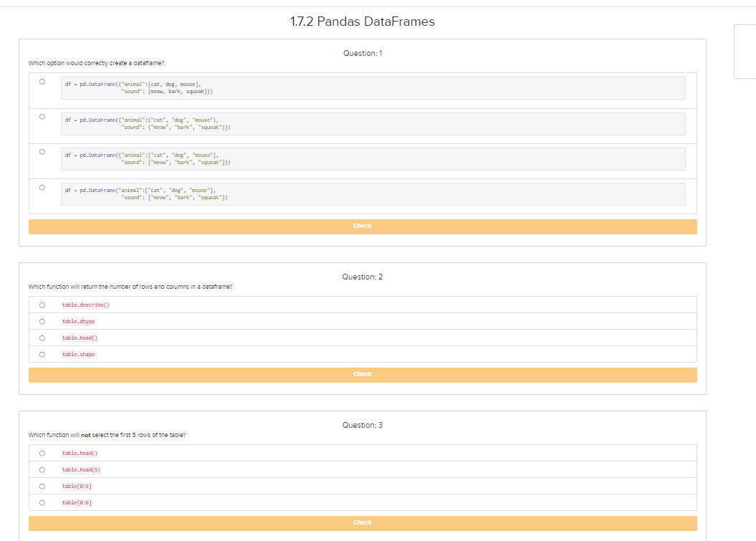Click Check for Question 3

pyautogui.click(x=363, y=522)
